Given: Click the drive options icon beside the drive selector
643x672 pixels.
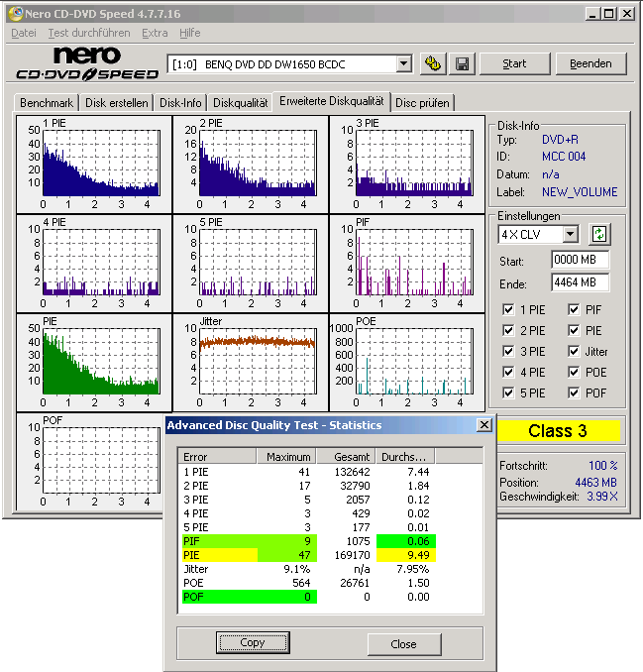Looking at the screenshot, I should pos(431,63).
